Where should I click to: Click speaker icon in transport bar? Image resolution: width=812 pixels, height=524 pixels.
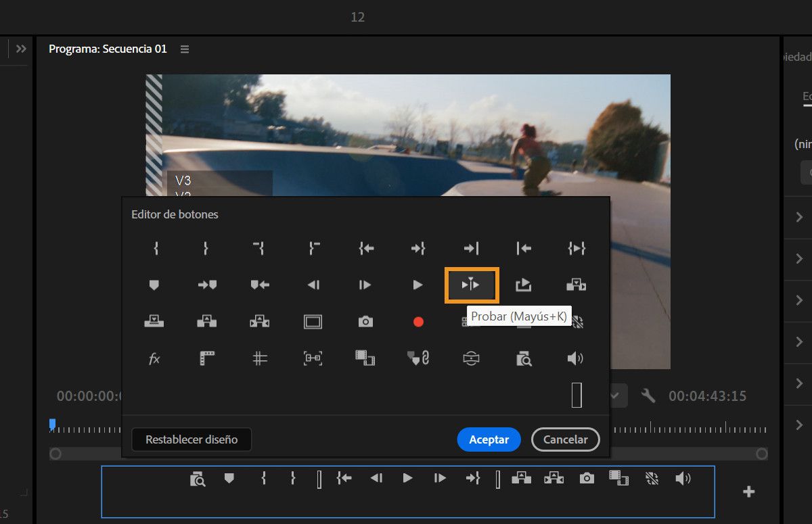pos(683,479)
